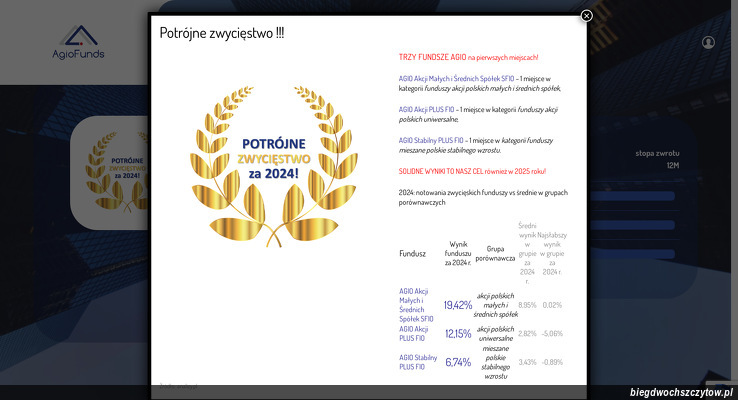Click 'stopa zwrotu 12M' label in background page
The height and width of the screenshot is (400, 738).
click(657, 159)
